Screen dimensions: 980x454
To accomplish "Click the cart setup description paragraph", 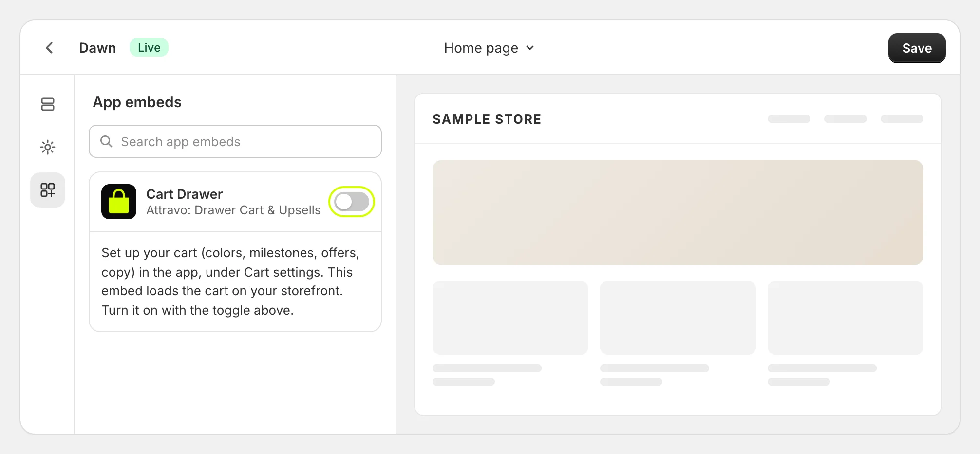I will pyautogui.click(x=230, y=282).
